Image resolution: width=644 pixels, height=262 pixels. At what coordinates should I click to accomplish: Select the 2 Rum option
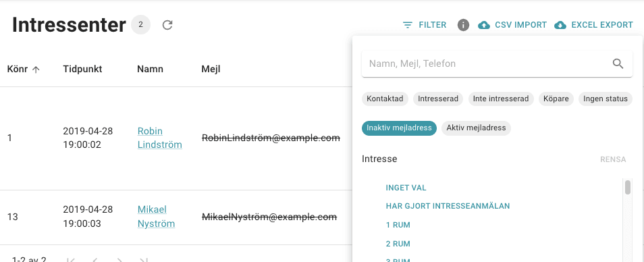coord(398,244)
